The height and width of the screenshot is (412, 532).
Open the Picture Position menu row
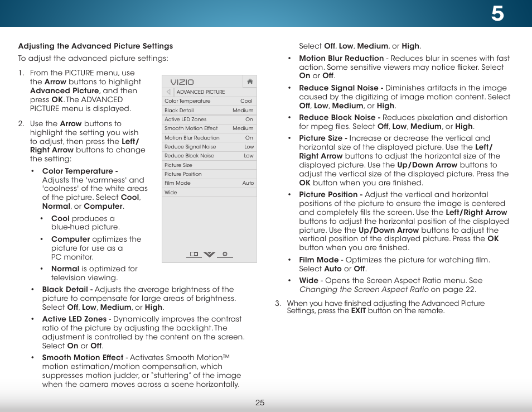tap(209, 174)
